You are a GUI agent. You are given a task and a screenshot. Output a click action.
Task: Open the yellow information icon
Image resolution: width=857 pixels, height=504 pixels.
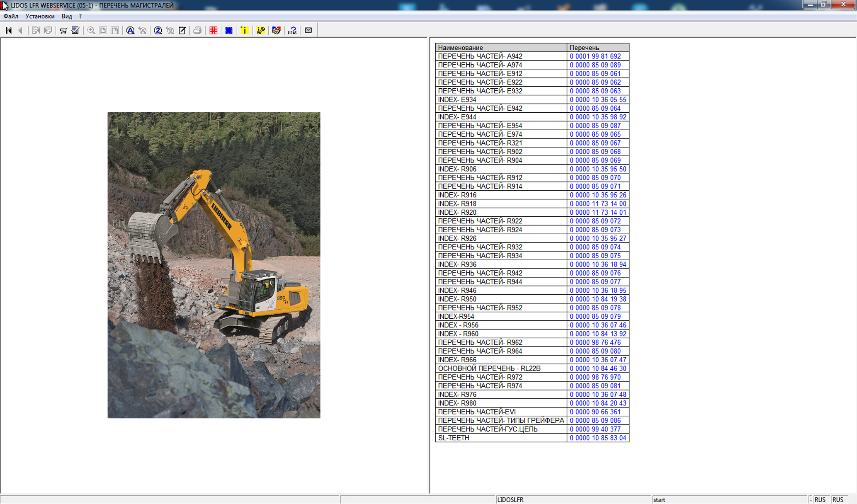(x=245, y=30)
